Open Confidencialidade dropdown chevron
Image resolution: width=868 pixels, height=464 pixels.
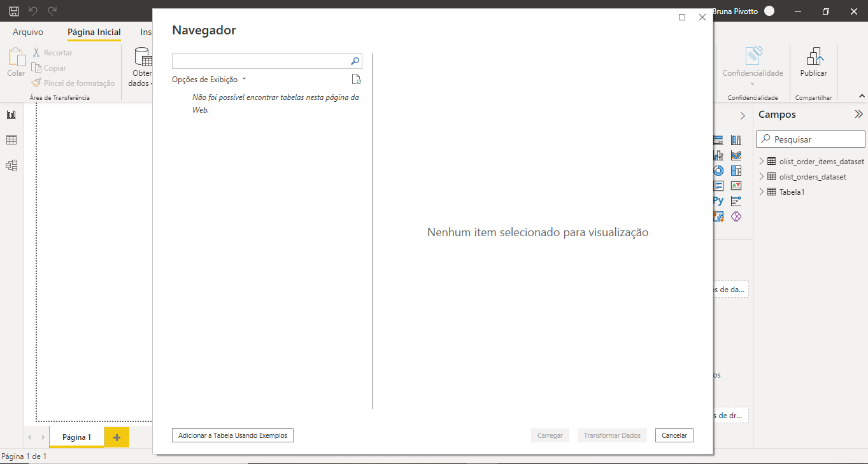click(752, 84)
